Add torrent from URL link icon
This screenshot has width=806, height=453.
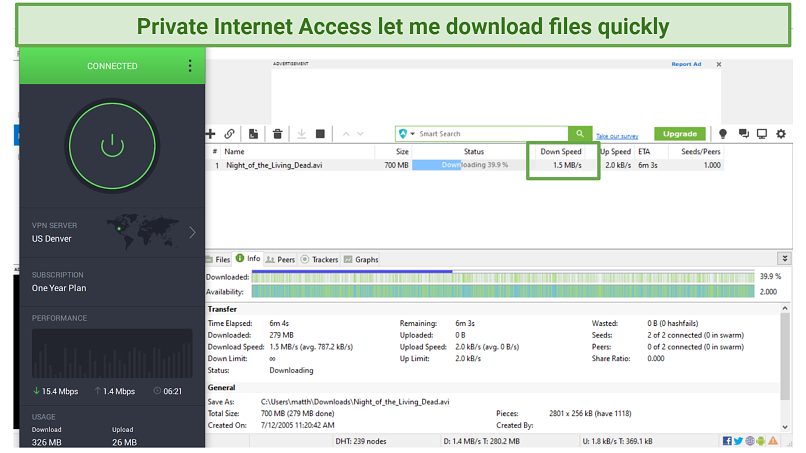coord(229,134)
